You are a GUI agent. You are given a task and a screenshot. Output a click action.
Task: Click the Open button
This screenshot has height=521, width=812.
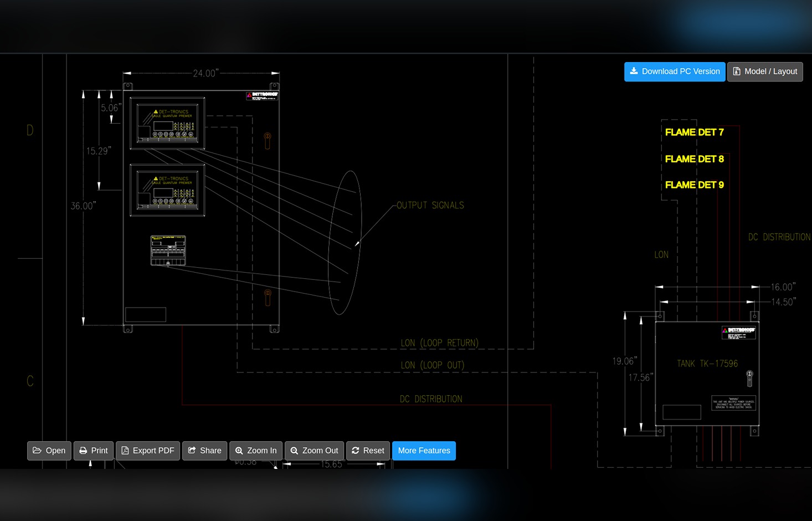[x=49, y=451]
